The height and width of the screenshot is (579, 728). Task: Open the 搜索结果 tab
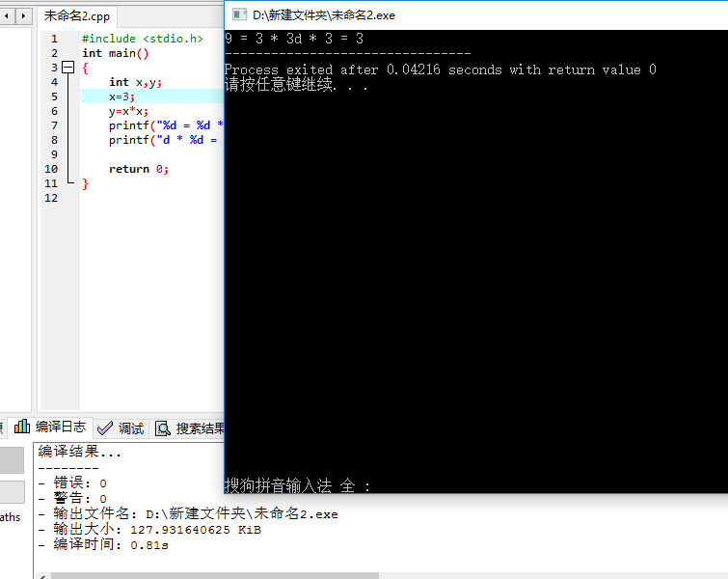pos(189,427)
